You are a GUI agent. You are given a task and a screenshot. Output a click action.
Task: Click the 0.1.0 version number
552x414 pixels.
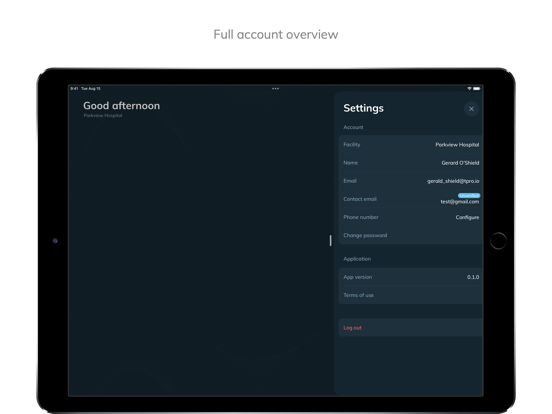(x=473, y=277)
